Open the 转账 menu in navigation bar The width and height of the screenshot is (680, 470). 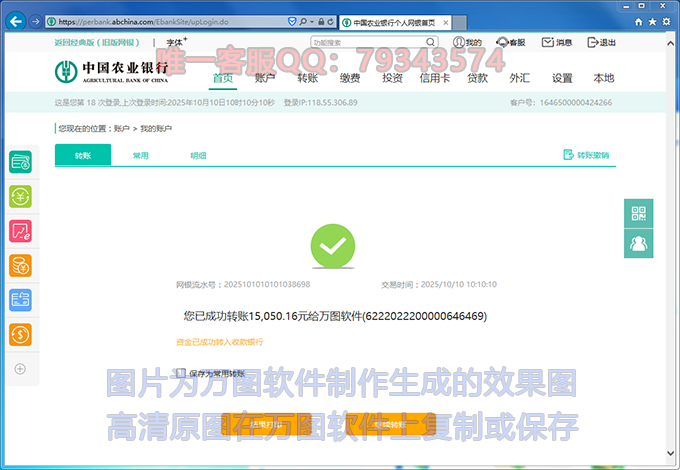[308, 78]
